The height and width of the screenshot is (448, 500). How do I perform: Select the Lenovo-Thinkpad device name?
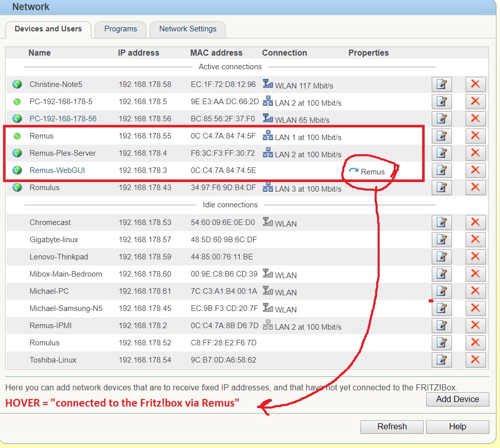click(x=59, y=257)
